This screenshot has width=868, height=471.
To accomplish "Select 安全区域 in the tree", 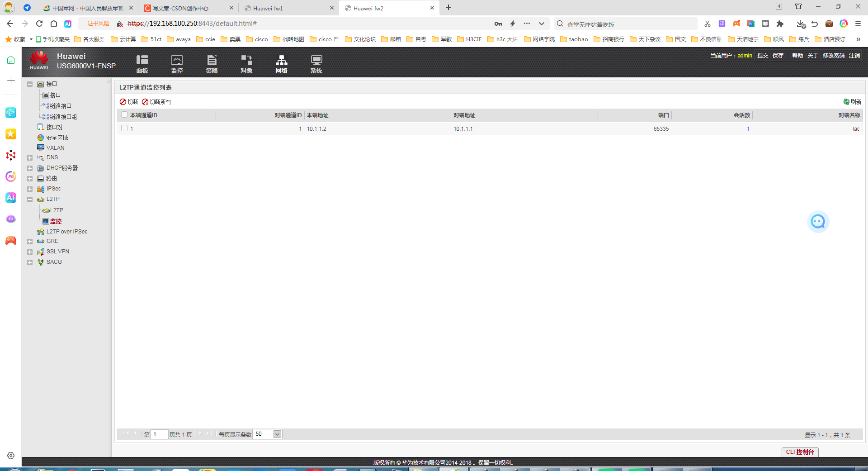I will click(x=57, y=138).
